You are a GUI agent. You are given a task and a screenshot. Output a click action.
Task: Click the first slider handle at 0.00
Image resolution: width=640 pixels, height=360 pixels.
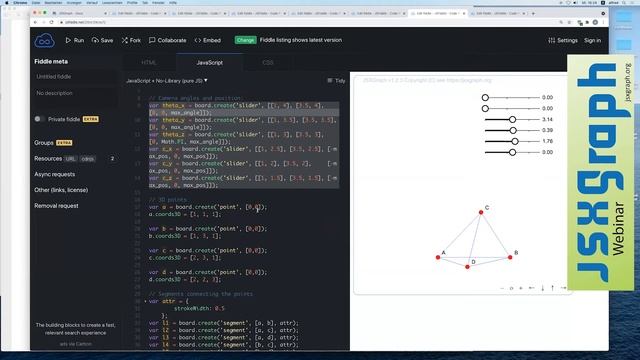(x=485, y=98)
